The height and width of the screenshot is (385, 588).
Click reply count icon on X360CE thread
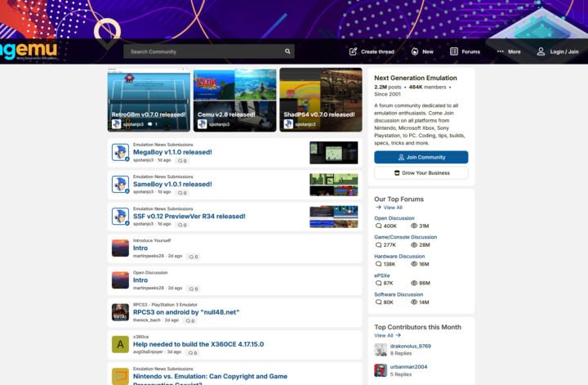point(190,353)
